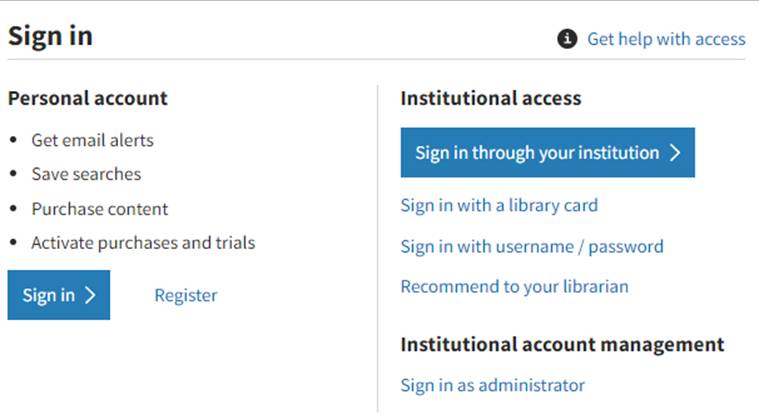
Task: Select Sign in with username / password
Action: (x=531, y=246)
